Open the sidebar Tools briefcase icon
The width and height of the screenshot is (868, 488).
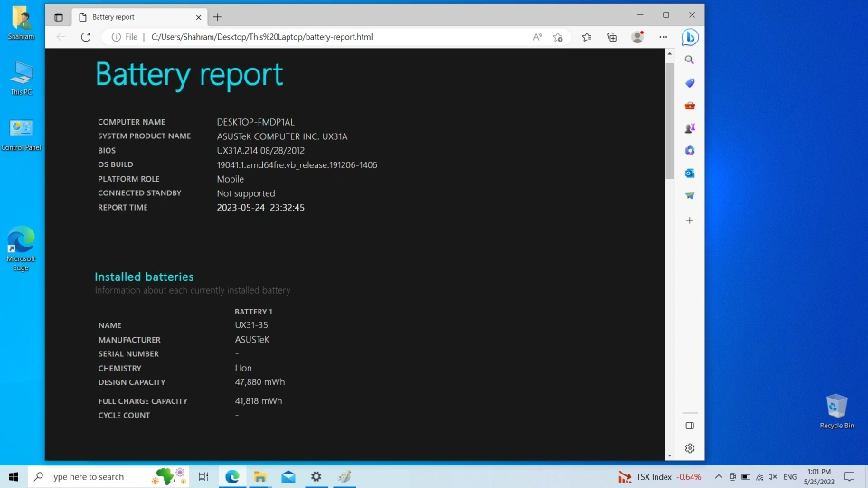pos(690,106)
